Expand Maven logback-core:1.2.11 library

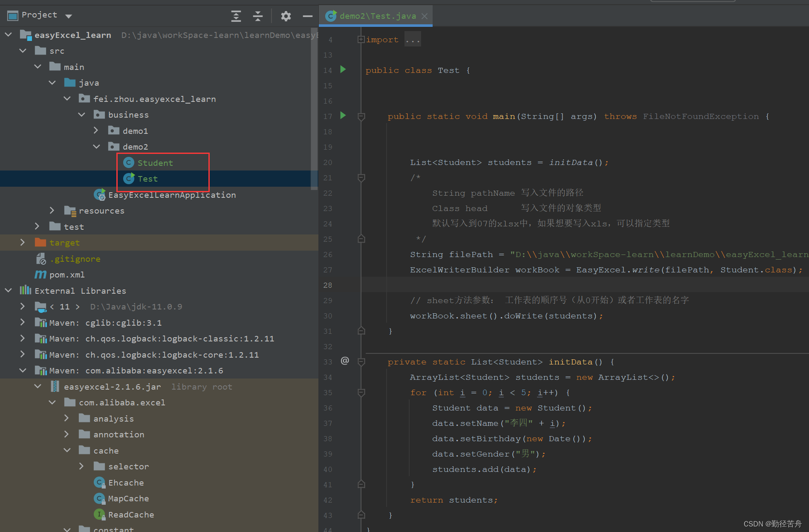(23, 354)
